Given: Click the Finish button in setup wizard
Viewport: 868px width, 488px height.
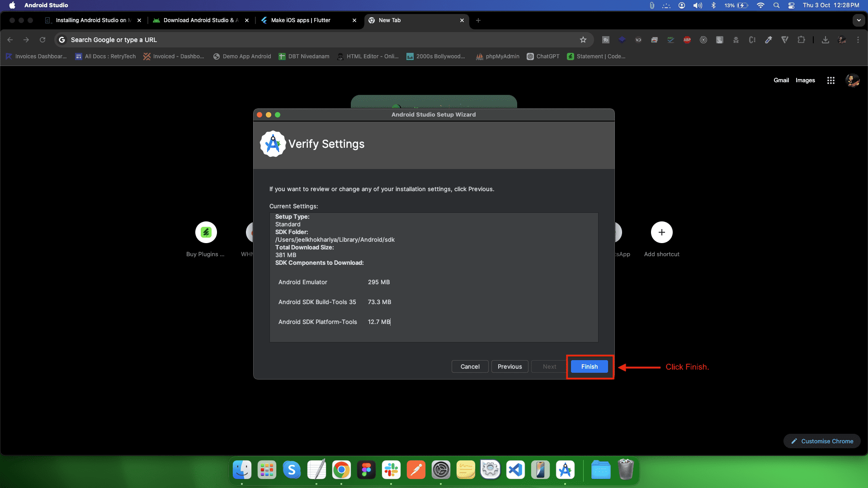Looking at the screenshot, I should 589,366.
